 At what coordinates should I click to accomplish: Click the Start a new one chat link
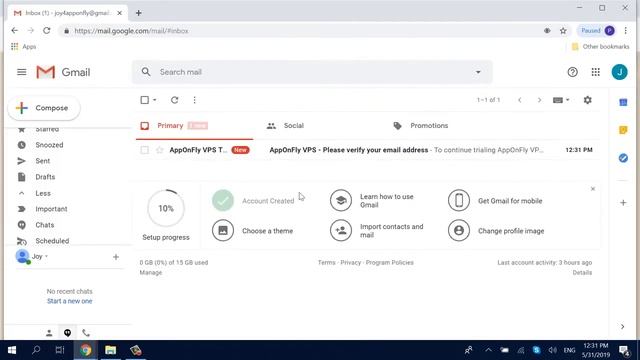point(69,301)
